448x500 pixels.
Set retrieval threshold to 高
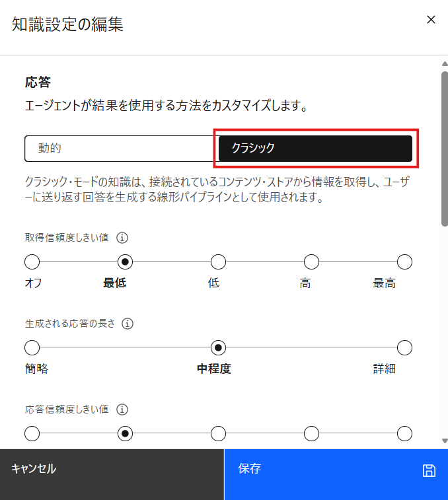click(311, 262)
